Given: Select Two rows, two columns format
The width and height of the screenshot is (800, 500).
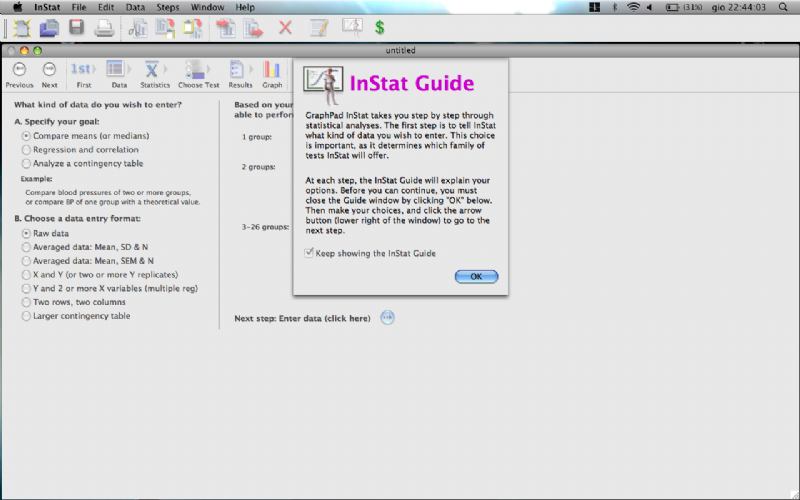Looking at the screenshot, I should (x=26, y=302).
